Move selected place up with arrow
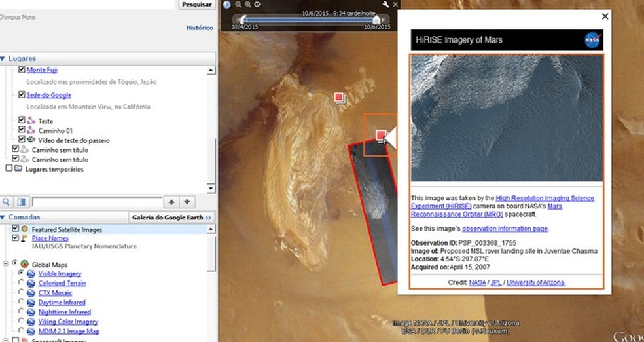This screenshot has width=644, height=342. click(x=171, y=202)
